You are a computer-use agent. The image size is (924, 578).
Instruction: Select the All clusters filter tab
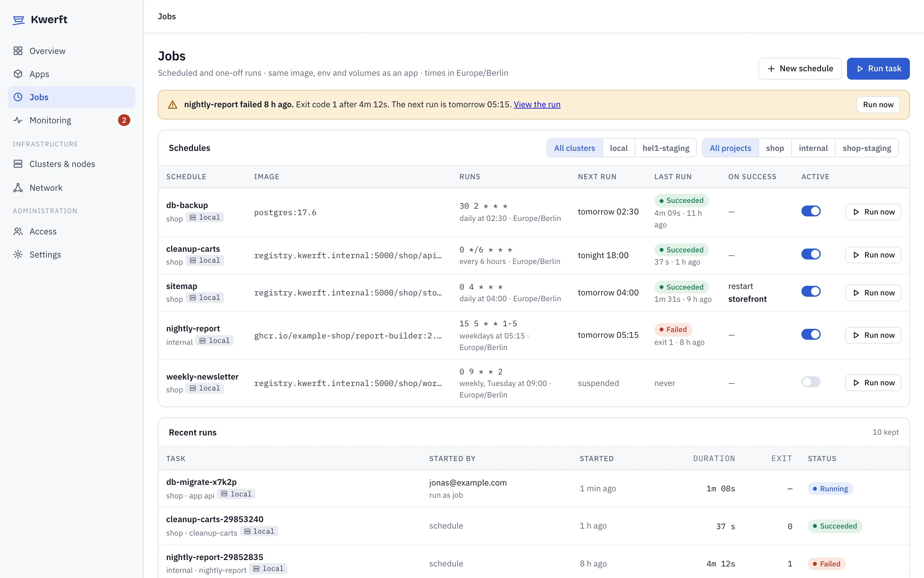(x=575, y=148)
